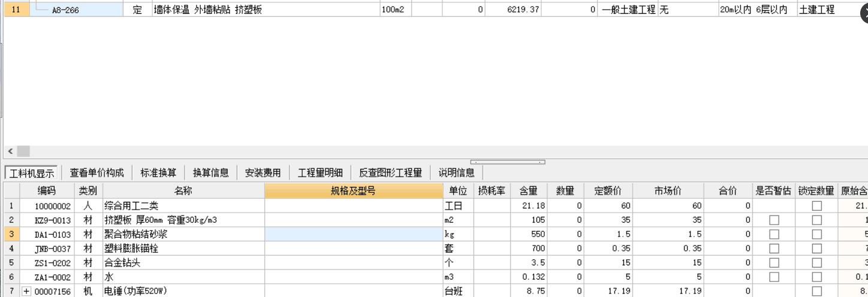Click the 编码 column header
Image resolution: width=868 pixels, height=297 pixels.
pos(47,191)
